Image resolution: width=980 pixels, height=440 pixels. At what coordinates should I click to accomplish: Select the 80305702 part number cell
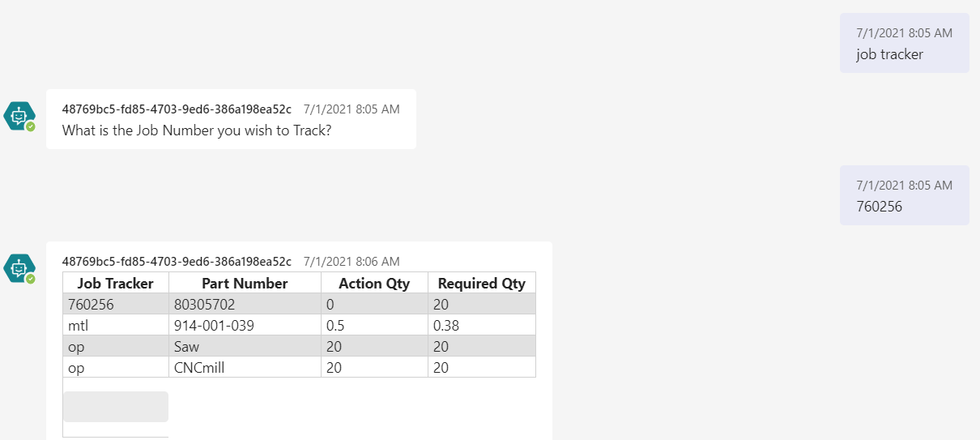[245, 305]
